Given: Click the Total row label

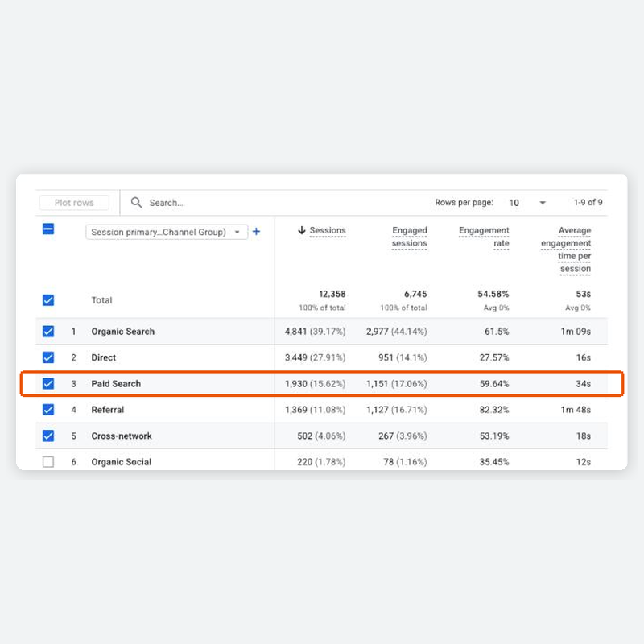Looking at the screenshot, I should pos(101,300).
